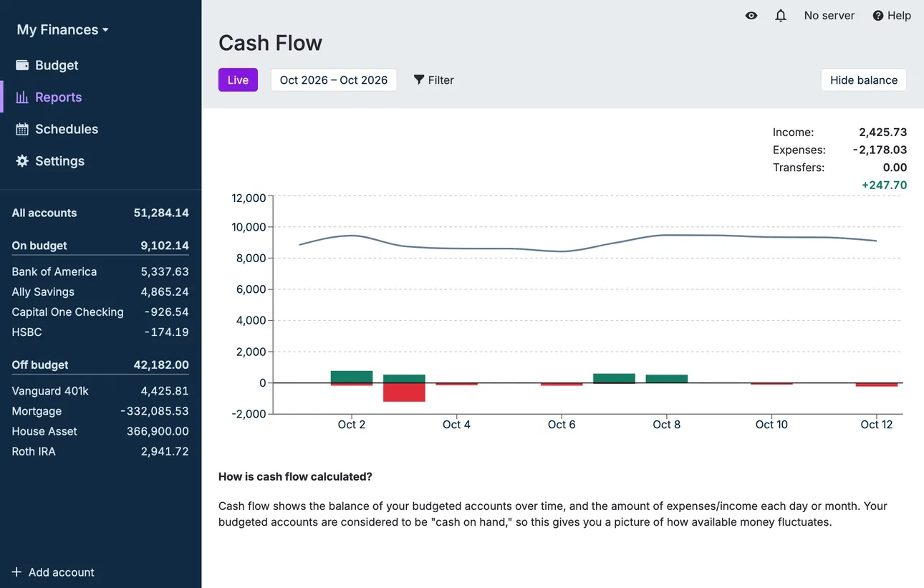Viewport: 924px width, 588px height.
Task: Select the Capital One Checking account
Action: point(100,312)
